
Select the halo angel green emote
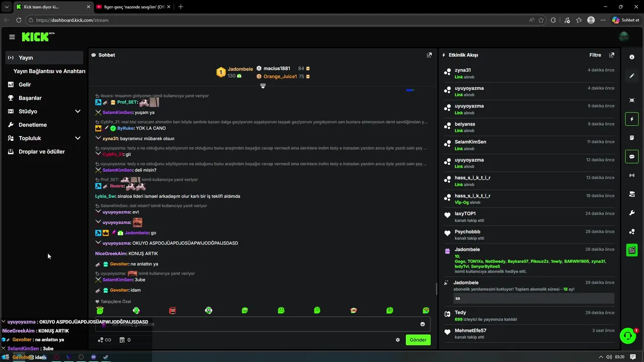coord(100,311)
